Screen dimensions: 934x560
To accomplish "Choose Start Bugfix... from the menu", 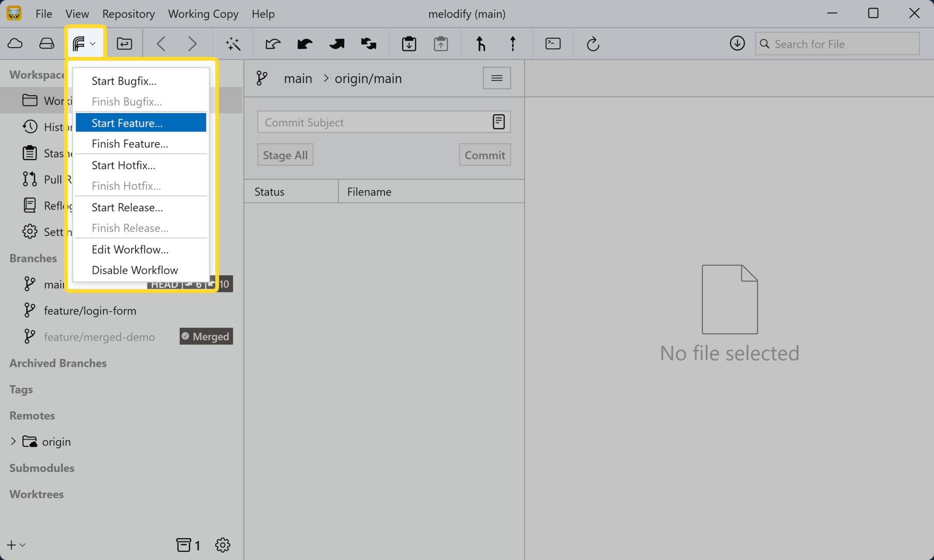I will [141, 81].
